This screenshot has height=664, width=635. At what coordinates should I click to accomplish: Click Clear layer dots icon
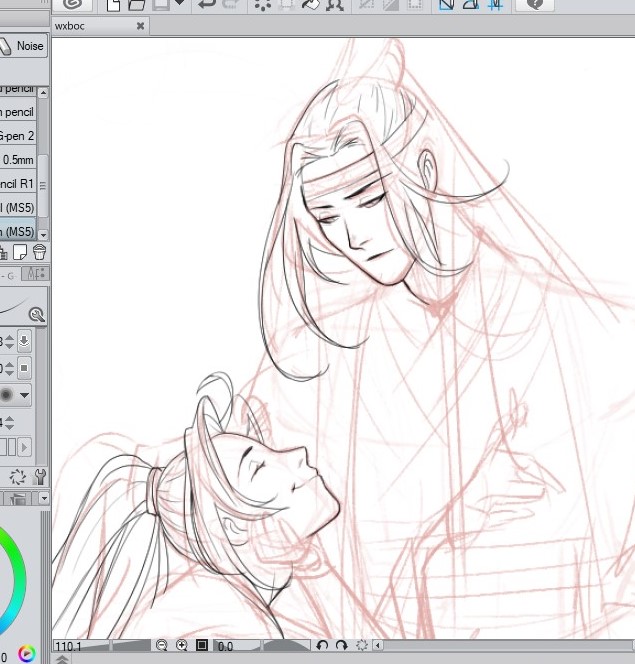[x=263, y=5]
